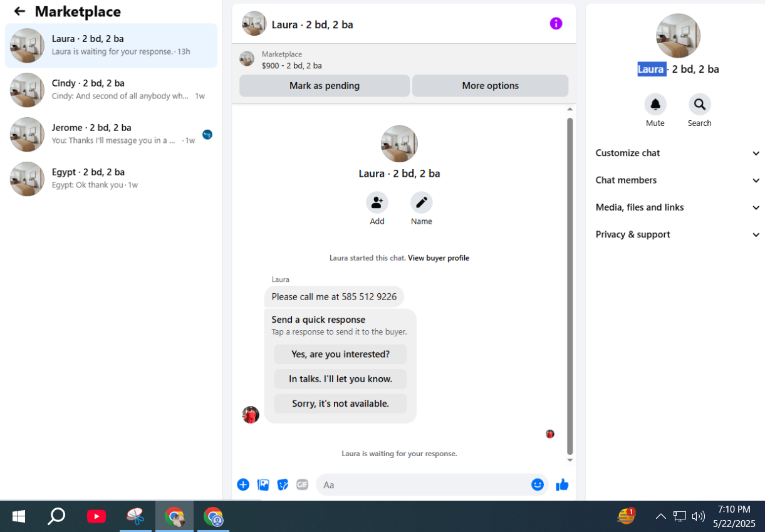
Task: Expand Chat members section
Action: click(677, 180)
